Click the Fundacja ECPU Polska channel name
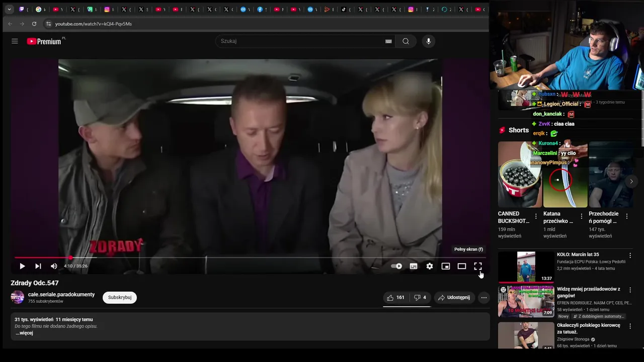644x362 pixels. (591, 261)
